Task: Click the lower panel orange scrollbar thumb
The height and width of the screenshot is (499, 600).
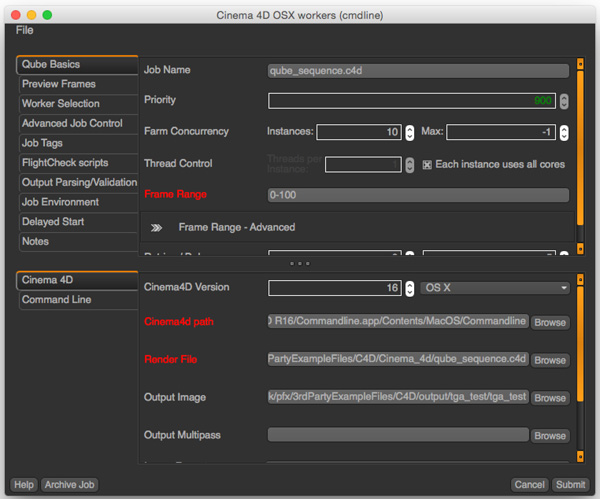Action: (x=580, y=344)
